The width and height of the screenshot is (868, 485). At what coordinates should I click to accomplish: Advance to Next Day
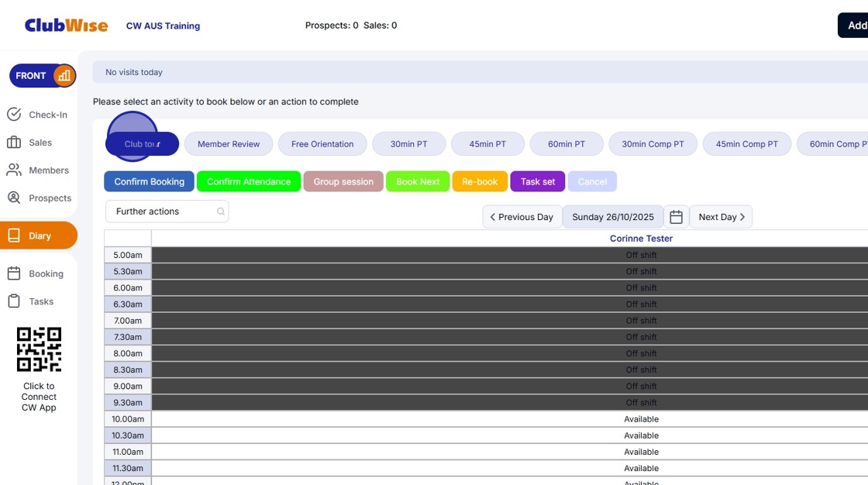721,217
